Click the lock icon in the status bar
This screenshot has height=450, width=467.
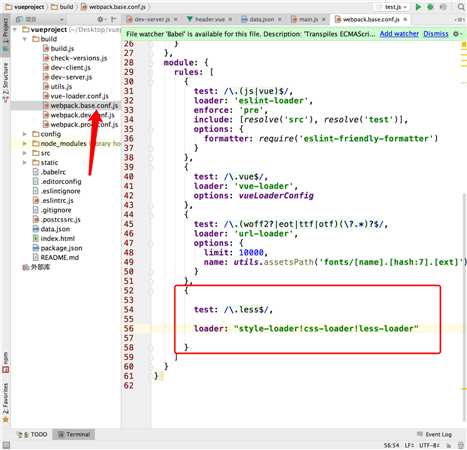[x=449, y=445]
